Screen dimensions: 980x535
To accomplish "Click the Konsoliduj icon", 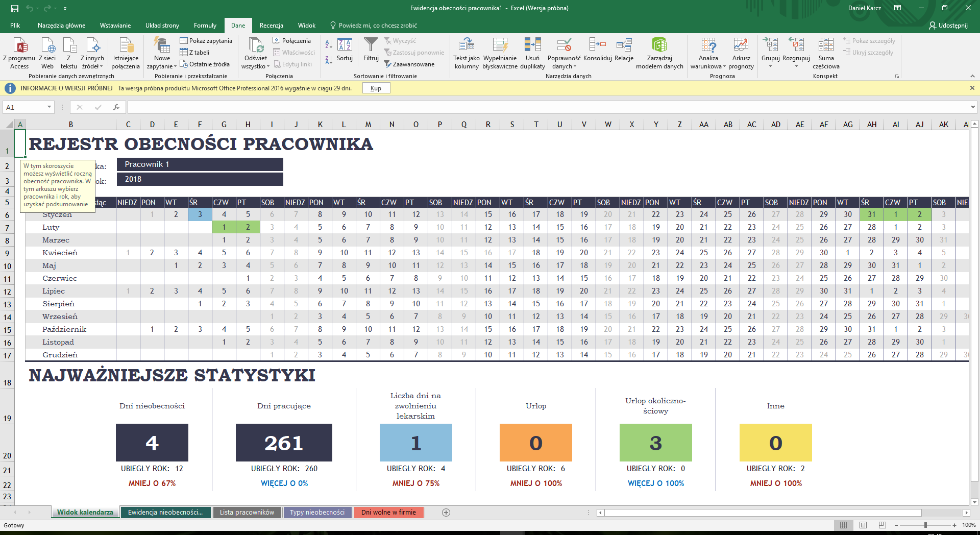I will [597, 45].
